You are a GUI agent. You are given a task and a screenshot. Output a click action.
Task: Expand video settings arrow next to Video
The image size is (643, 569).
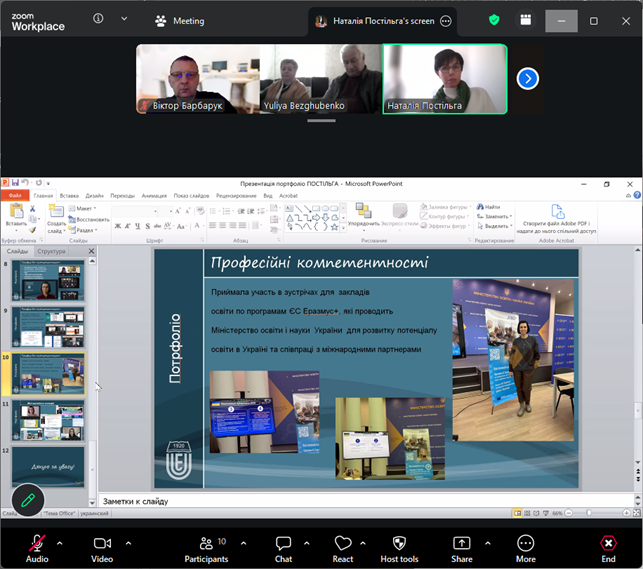tap(128, 544)
